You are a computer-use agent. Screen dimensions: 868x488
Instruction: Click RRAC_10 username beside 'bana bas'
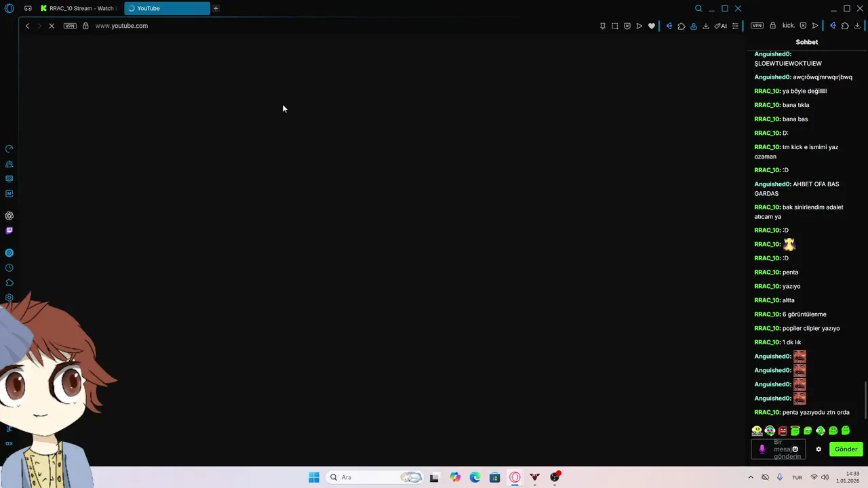point(767,119)
